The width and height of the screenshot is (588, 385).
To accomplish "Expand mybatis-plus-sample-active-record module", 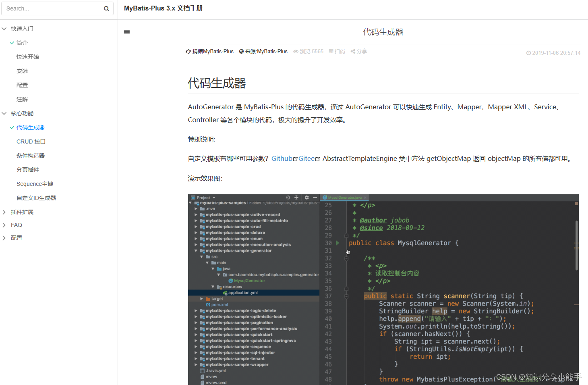I will (x=196, y=215).
